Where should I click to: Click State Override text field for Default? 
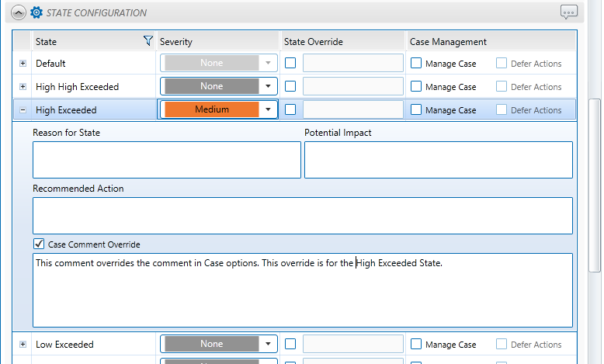click(x=353, y=63)
